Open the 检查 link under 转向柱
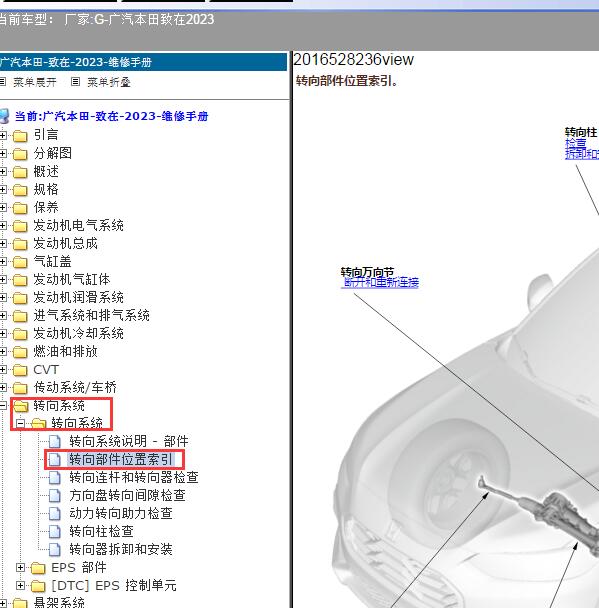The image size is (599, 608). [576, 143]
